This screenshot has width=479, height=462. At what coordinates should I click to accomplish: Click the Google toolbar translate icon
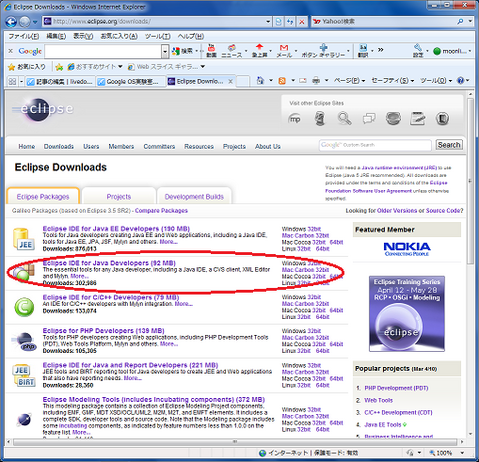[363, 51]
